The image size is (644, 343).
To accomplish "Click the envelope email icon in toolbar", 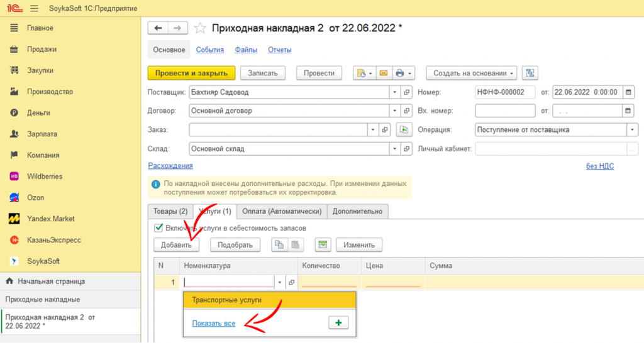I will tap(383, 73).
